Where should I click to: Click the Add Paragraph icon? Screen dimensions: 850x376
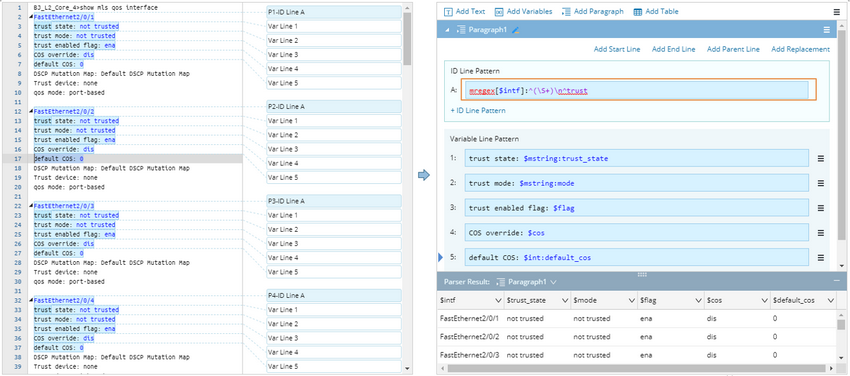click(x=566, y=11)
